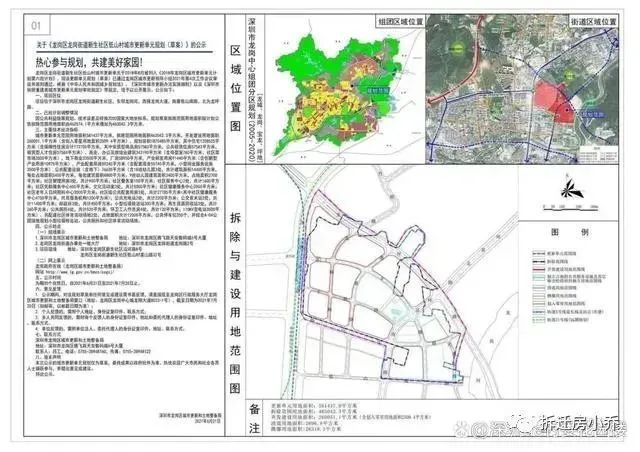Click the "2021年6月21日" date at notice bottom
Screen dimensions: 640x452
[207, 420]
